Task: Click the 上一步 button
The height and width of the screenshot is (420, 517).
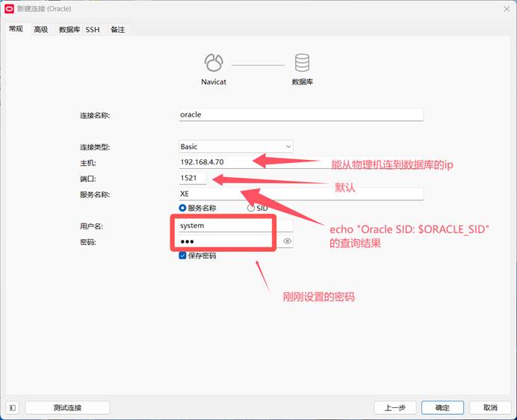Action: click(395, 408)
